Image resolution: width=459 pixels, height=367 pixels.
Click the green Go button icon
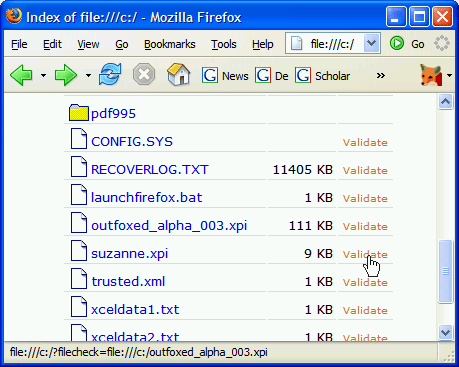pyautogui.click(x=397, y=43)
